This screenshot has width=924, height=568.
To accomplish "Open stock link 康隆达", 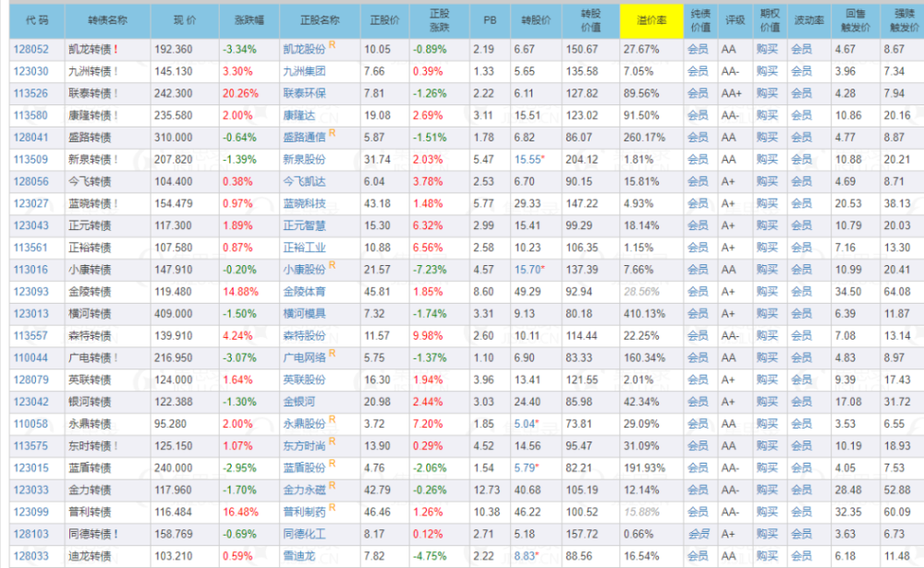I will (x=298, y=115).
